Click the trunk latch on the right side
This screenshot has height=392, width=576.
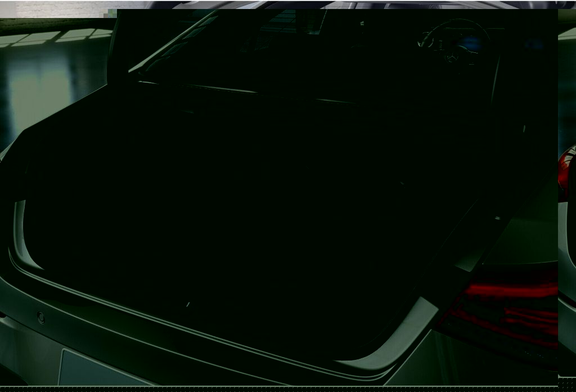497,218
